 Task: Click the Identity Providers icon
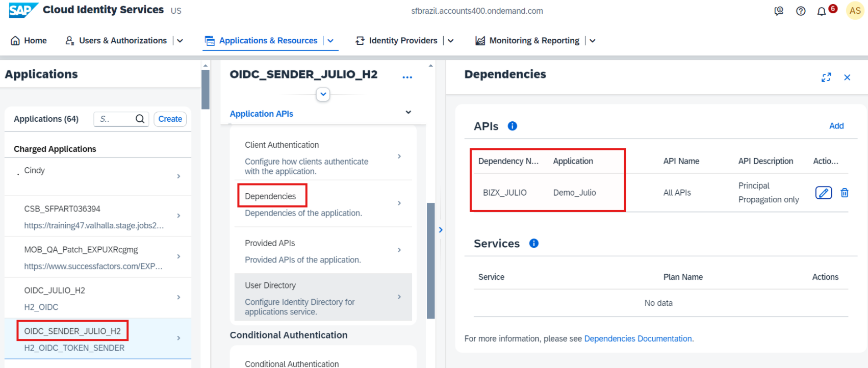point(360,41)
